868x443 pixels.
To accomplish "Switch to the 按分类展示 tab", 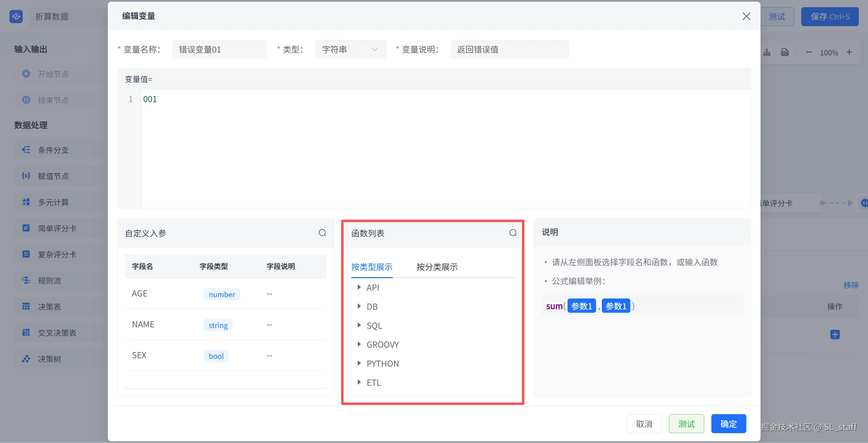I will click(x=437, y=267).
